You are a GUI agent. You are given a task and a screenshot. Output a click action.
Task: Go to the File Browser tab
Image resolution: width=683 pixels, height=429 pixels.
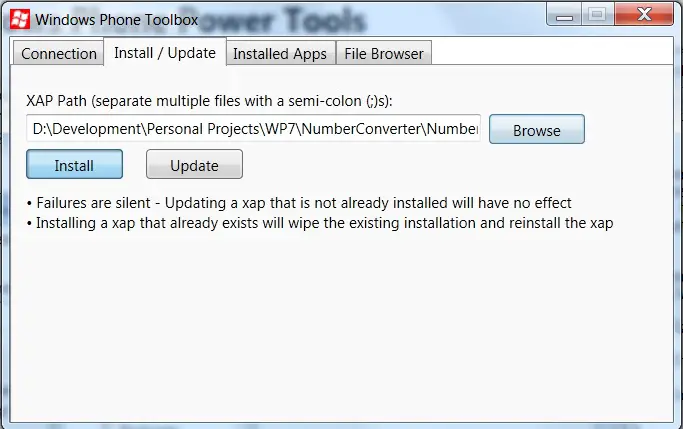tap(384, 54)
